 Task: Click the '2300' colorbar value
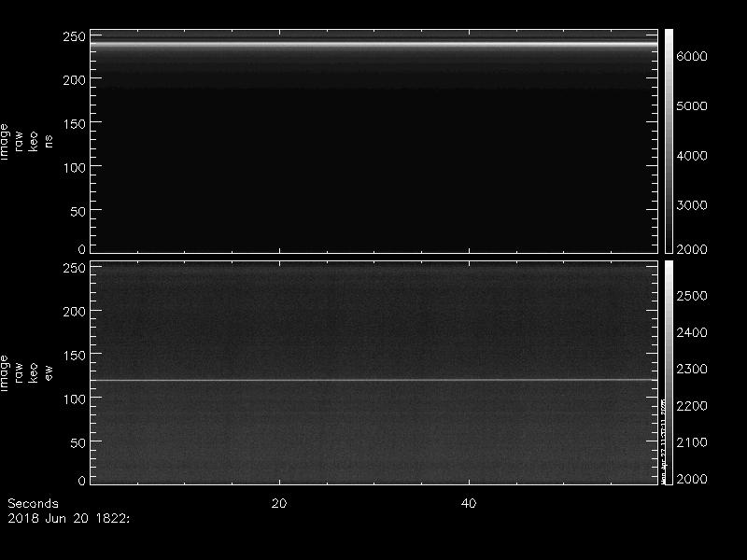692,369
